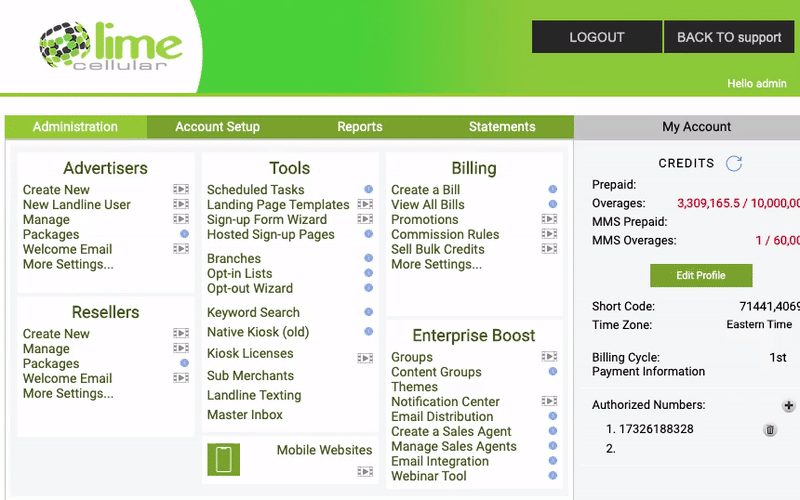Viewport: 800px width, 500px height.
Task: Open video icon beside Advertisers Welcome Email
Action: pos(181,248)
